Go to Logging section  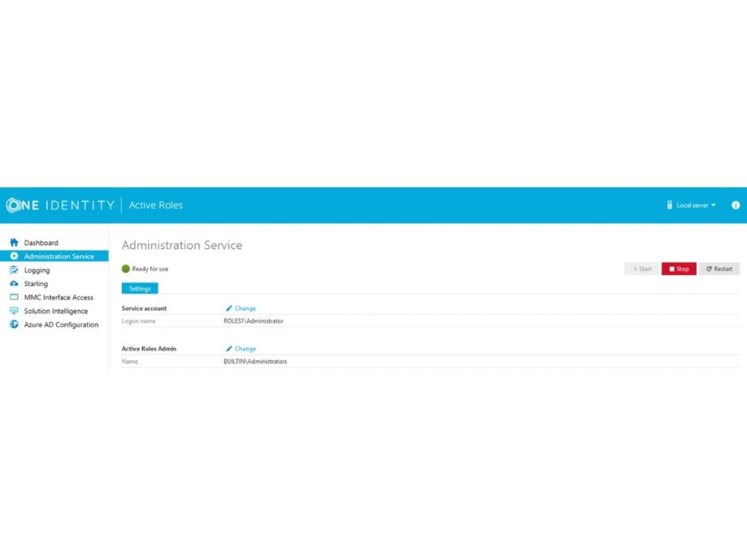tap(37, 270)
